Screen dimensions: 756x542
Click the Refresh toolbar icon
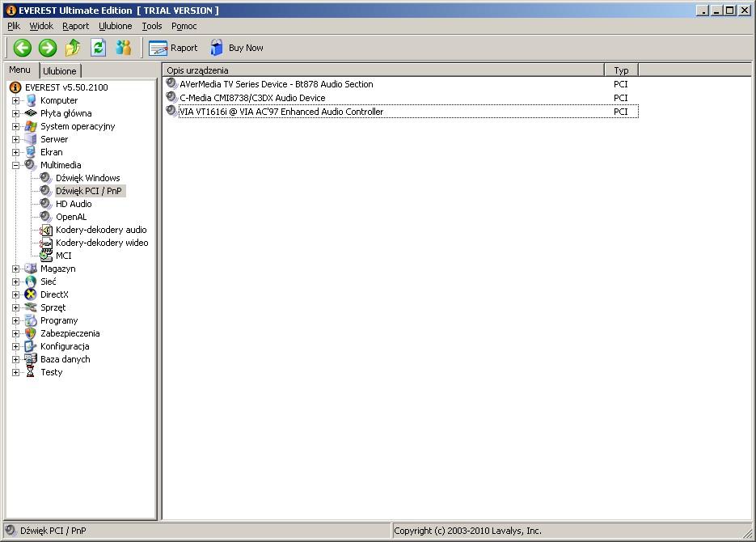coord(98,47)
